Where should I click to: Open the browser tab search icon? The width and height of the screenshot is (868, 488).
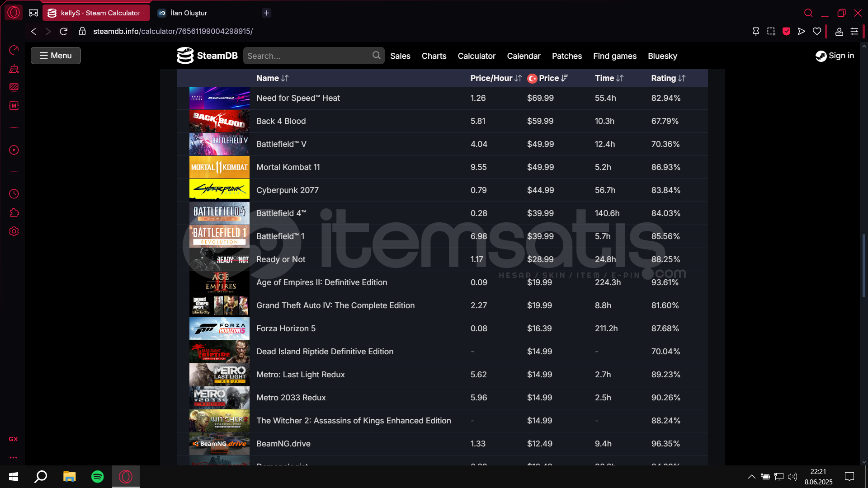pos(808,13)
